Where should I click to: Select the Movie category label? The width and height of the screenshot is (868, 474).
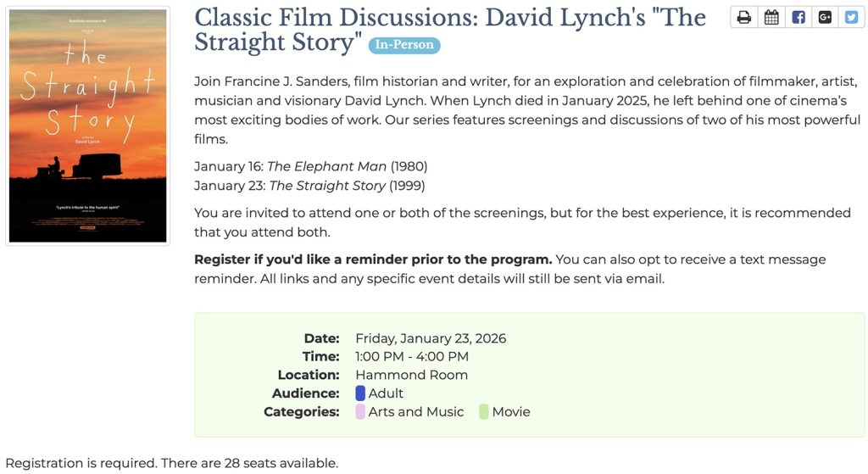[511, 412]
